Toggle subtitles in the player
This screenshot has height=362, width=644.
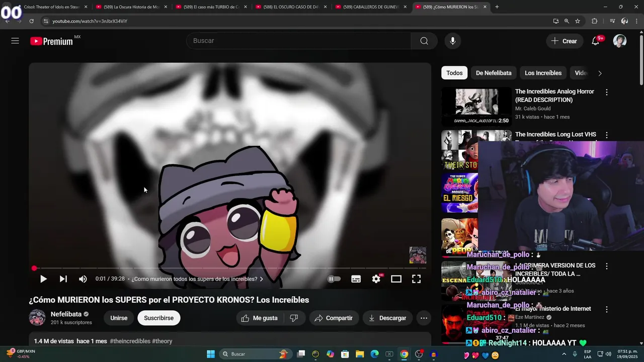coord(356,279)
